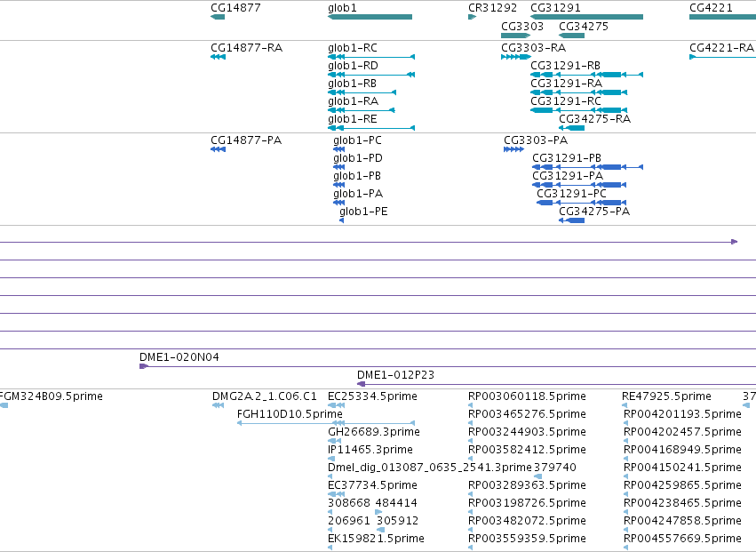
Task: Select the CG14877 gene feature
Action: [218, 17]
